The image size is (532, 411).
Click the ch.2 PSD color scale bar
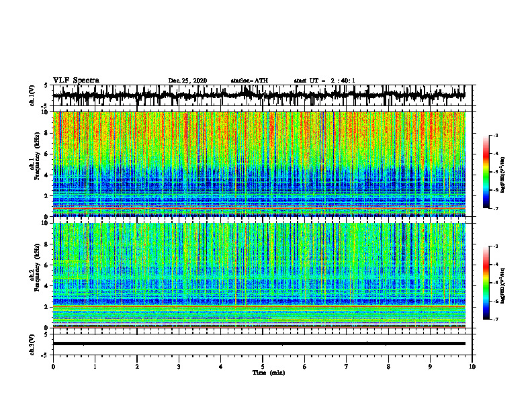[x=486, y=283]
